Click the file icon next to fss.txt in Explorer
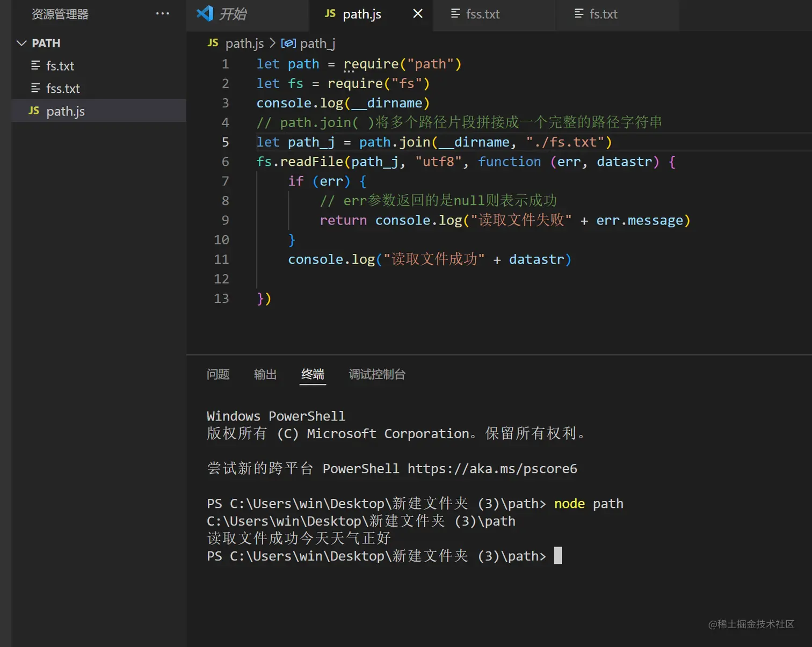Image resolution: width=812 pixels, height=647 pixels. click(35, 88)
